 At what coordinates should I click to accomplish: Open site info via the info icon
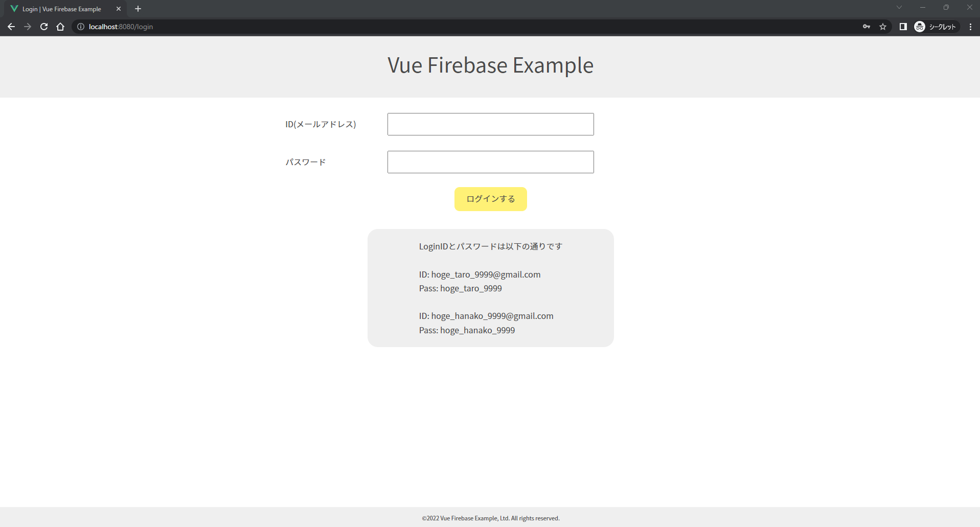81,27
